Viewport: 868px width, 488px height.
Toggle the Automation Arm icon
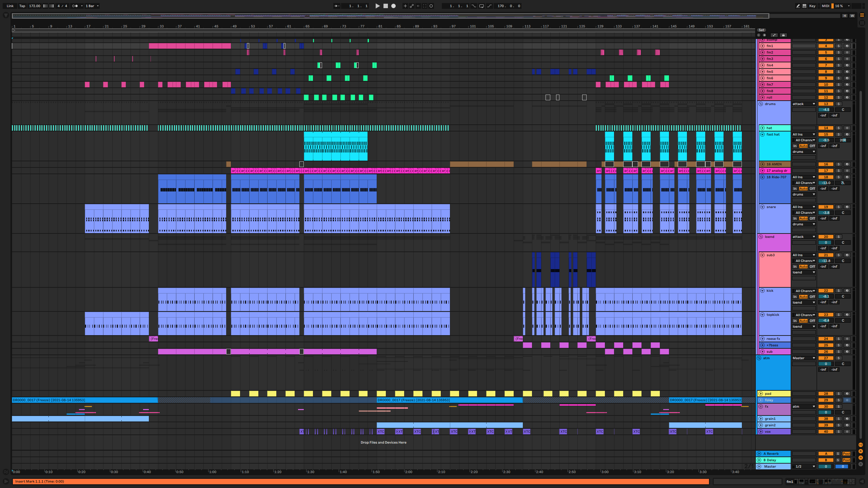click(x=412, y=6)
